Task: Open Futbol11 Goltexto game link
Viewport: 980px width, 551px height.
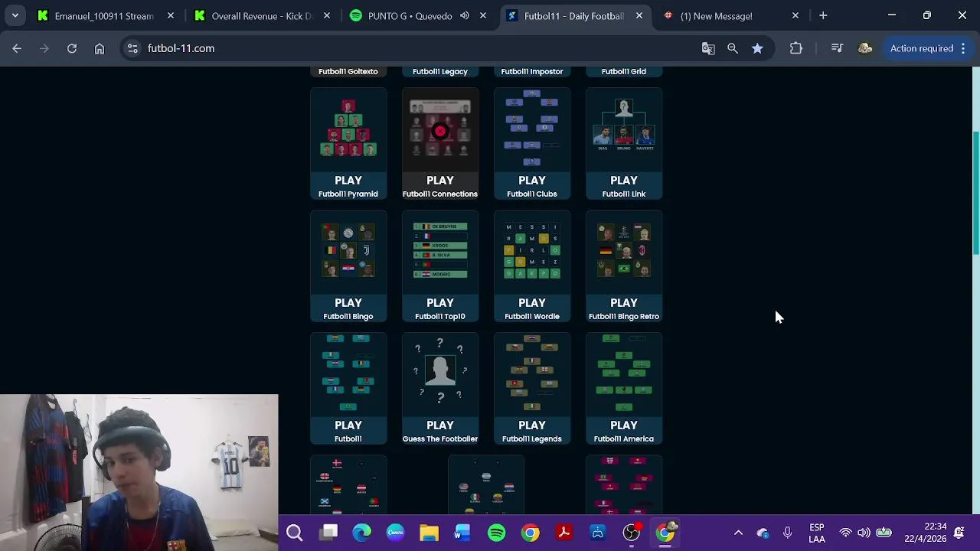Action: 348,71
